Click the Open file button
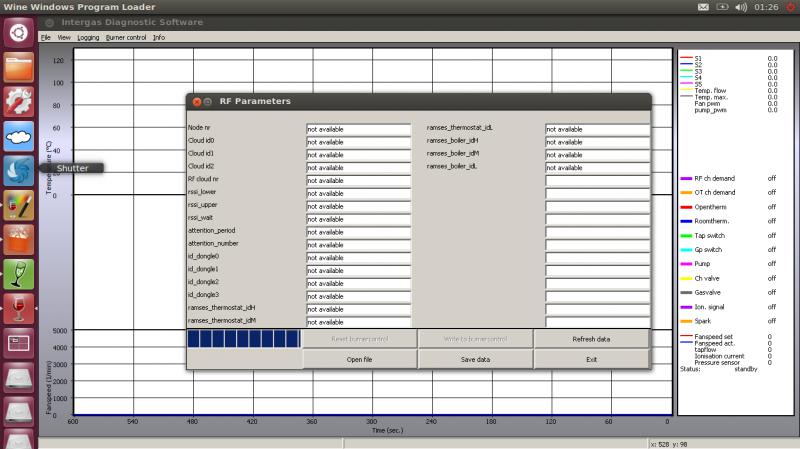 tap(360, 359)
